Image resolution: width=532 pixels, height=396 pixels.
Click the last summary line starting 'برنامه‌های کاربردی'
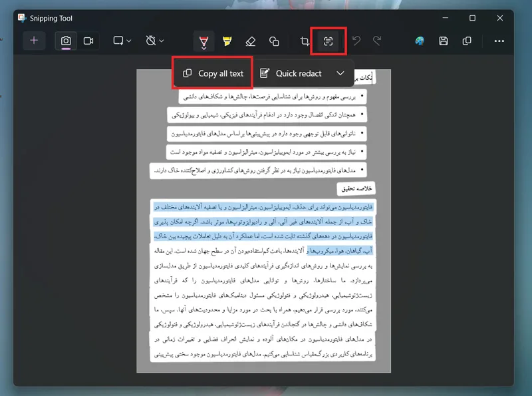263,354
